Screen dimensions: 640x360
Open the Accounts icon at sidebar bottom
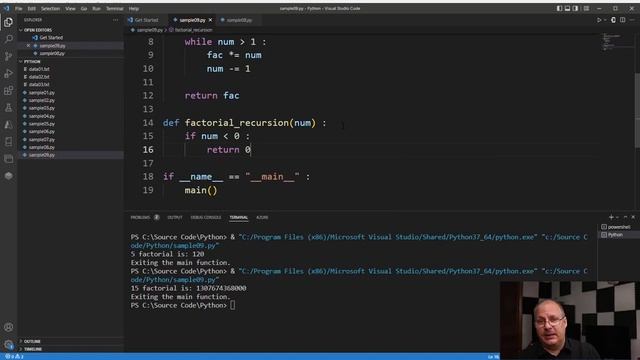click(8, 327)
